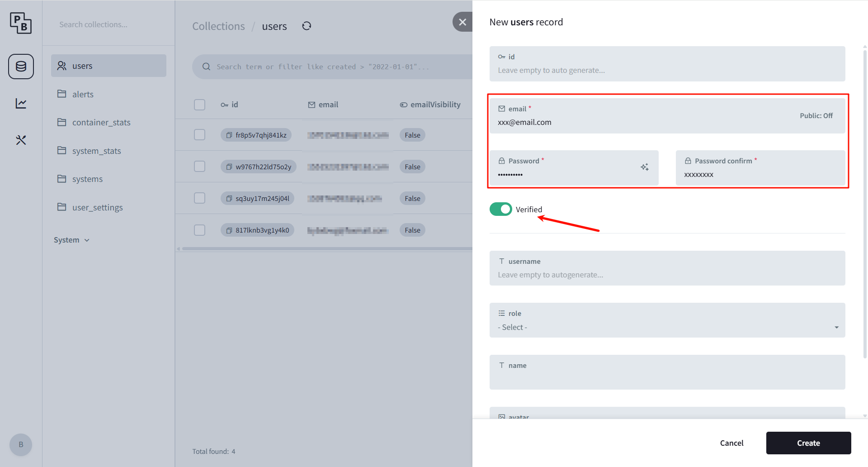Screen dimensions: 868x467
Task: Check the row checkbox for fr8p5v7qhj841kz
Action: click(x=199, y=135)
